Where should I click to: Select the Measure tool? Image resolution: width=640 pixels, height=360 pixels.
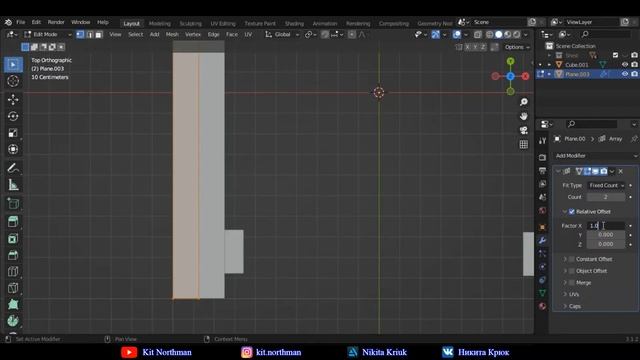(x=13, y=185)
